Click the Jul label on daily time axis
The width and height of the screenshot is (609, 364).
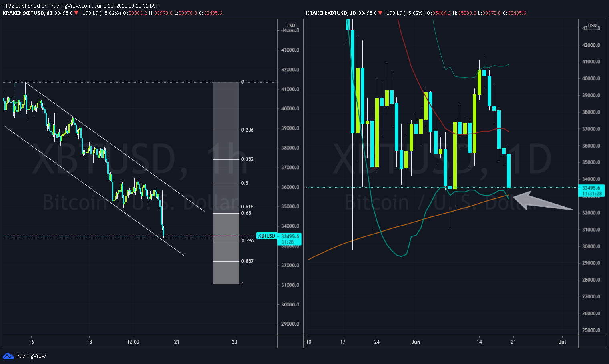tap(563, 342)
